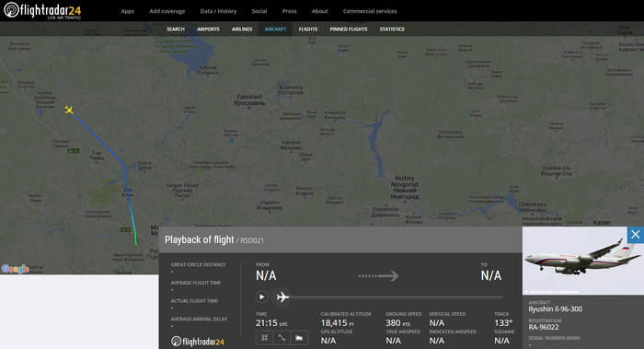Click the Ilyushin Il-96 aircraft photo

click(x=582, y=261)
